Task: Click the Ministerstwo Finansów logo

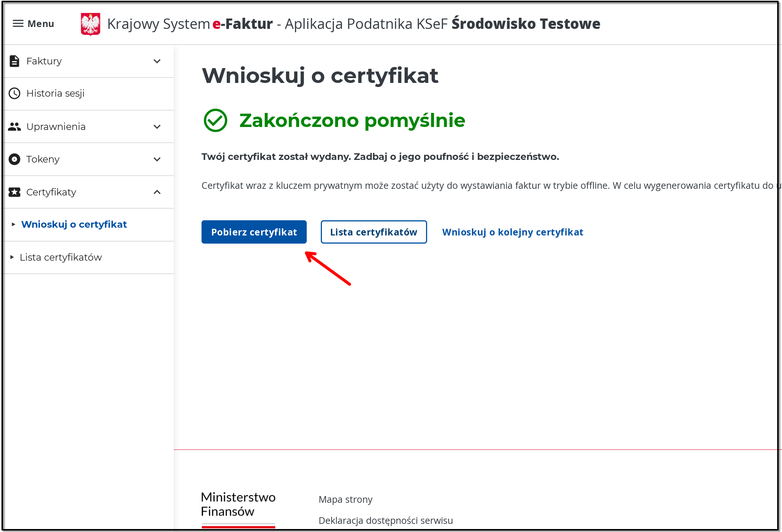Action: [238, 505]
